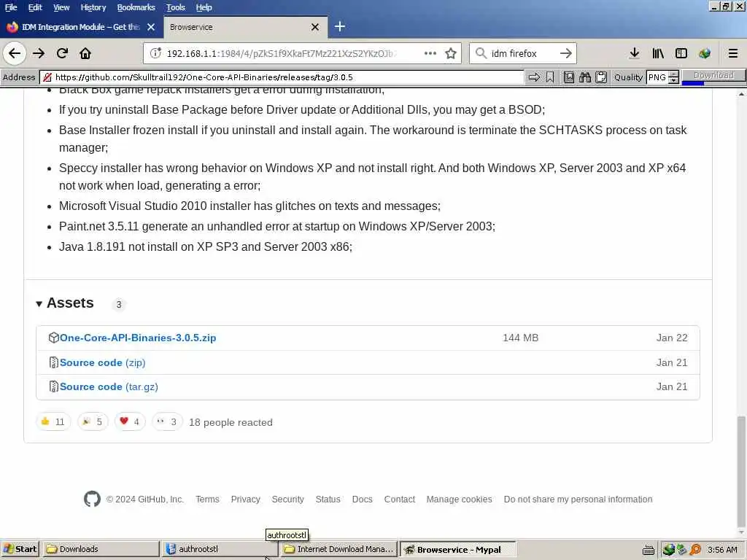This screenshot has width=747, height=560.
Task: Click the green network globe tray icon
Action: click(668, 550)
